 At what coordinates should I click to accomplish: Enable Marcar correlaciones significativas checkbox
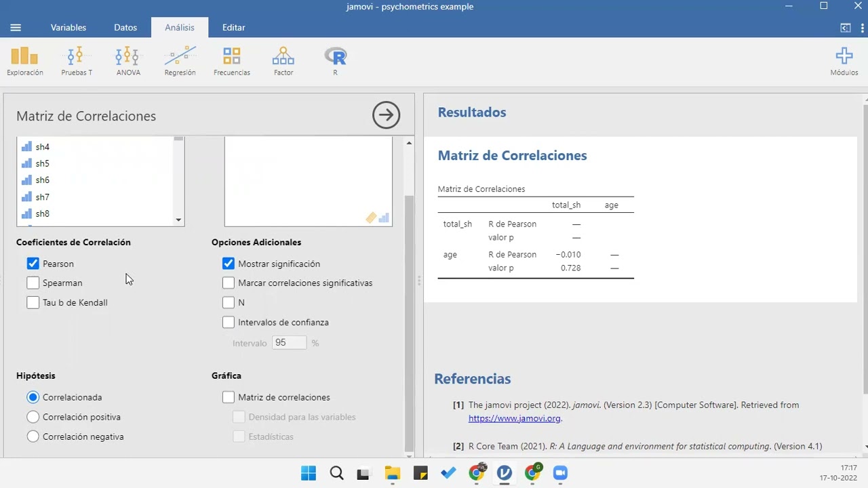pos(229,283)
